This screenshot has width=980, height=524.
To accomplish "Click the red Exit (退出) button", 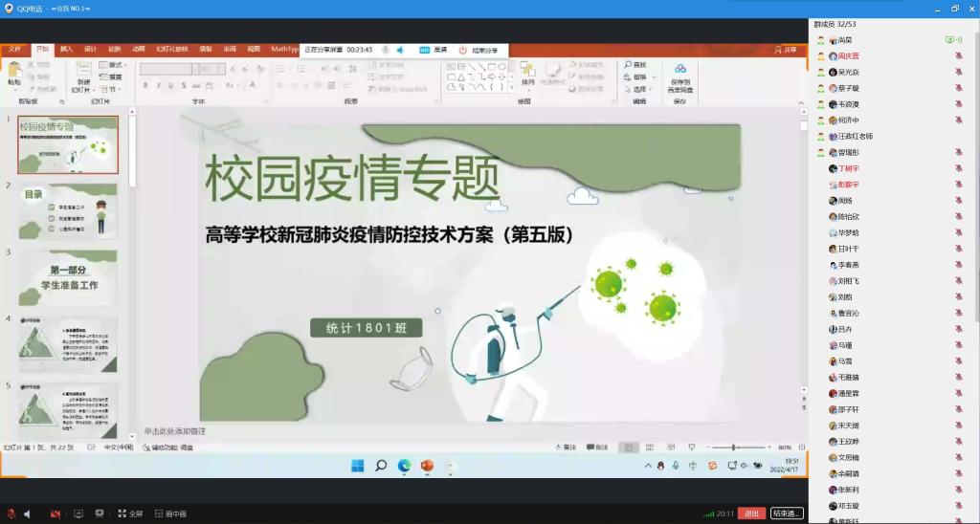I will 753,513.
